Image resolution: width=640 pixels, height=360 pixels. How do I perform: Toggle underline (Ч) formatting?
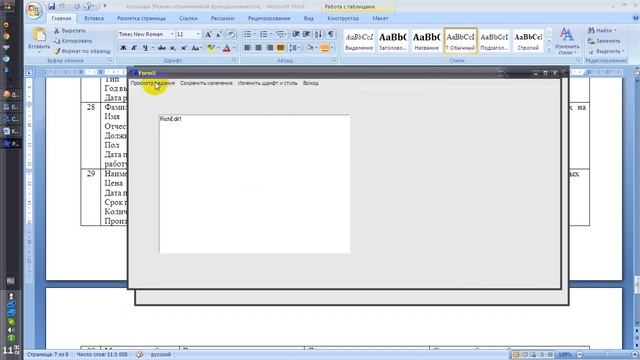(145, 48)
